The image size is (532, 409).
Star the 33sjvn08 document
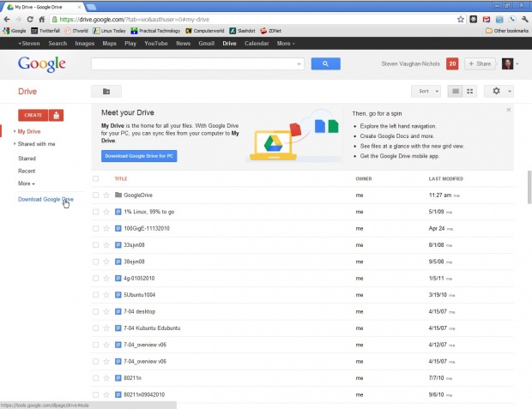tap(106, 245)
